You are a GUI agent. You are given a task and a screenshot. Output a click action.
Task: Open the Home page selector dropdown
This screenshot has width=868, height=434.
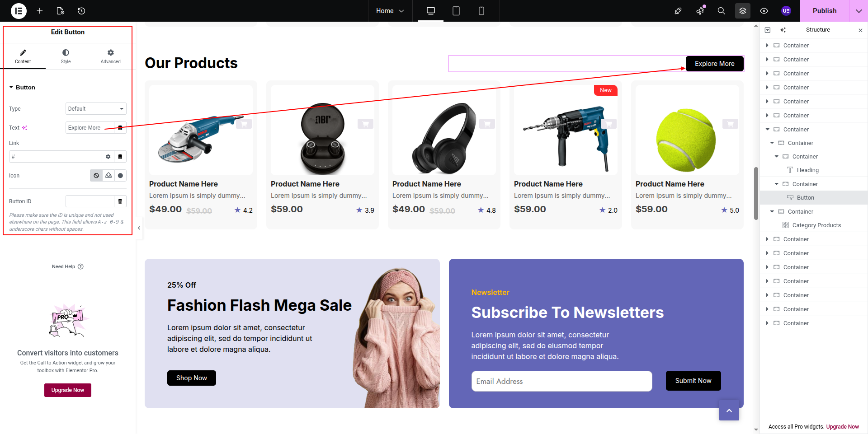pyautogui.click(x=390, y=11)
